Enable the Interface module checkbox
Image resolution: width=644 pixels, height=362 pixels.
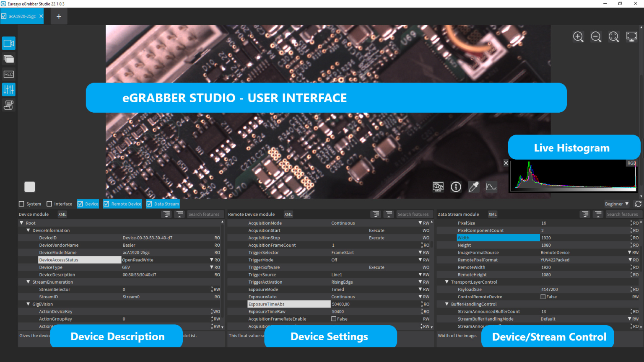click(x=49, y=204)
